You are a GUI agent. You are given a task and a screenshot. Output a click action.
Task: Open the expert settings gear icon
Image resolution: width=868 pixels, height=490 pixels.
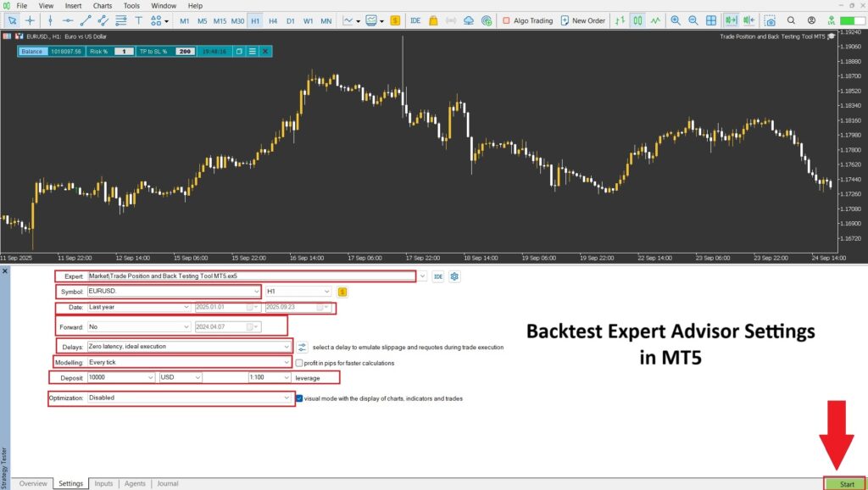[x=454, y=276]
